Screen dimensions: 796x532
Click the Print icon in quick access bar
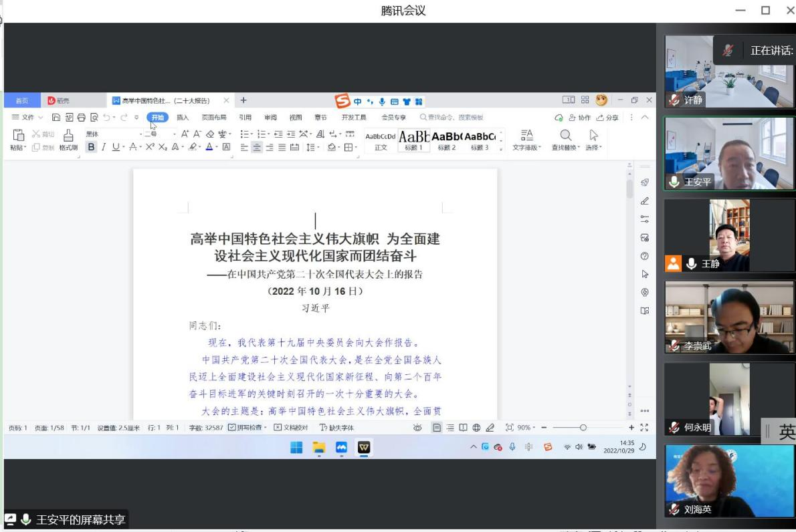[81, 117]
